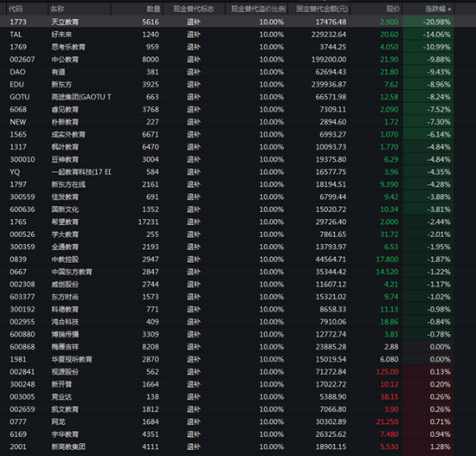Click stock code 002955
476x456 pixels.
coord(23,322)
